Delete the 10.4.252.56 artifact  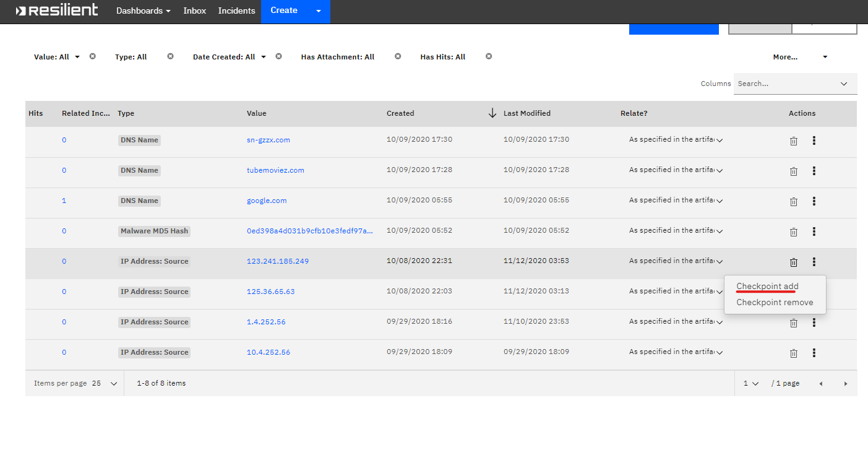794,353
